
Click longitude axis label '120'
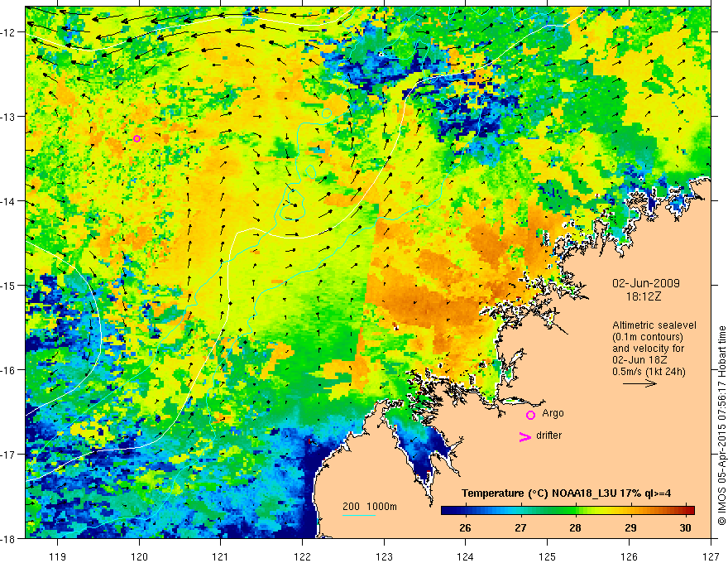pos(139,556)
